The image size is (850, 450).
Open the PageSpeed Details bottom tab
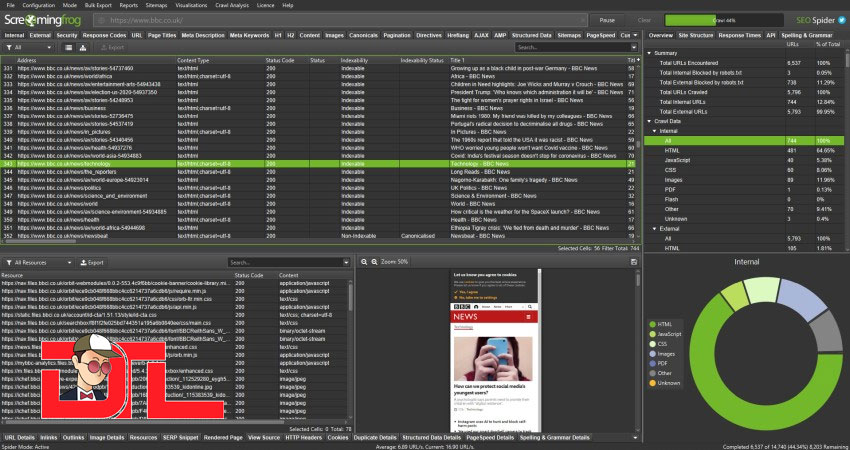pyautogui.click(x=490, y=438)
